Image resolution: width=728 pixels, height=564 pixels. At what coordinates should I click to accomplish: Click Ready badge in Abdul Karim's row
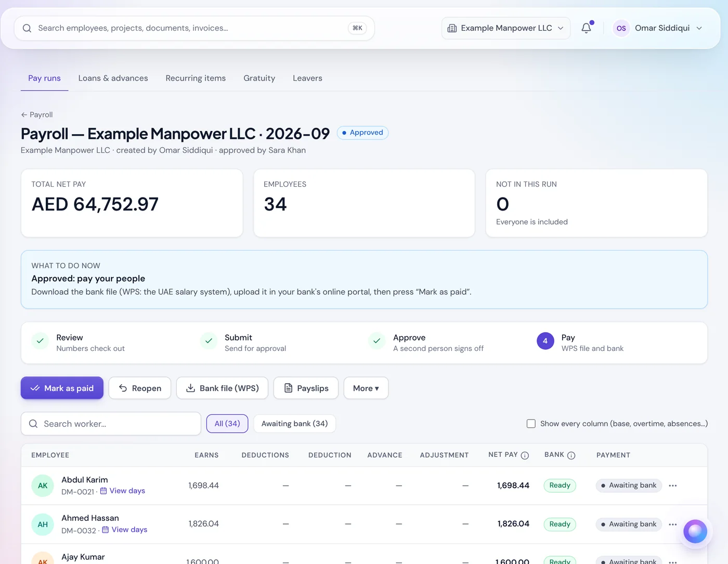(x=560, y=486)
